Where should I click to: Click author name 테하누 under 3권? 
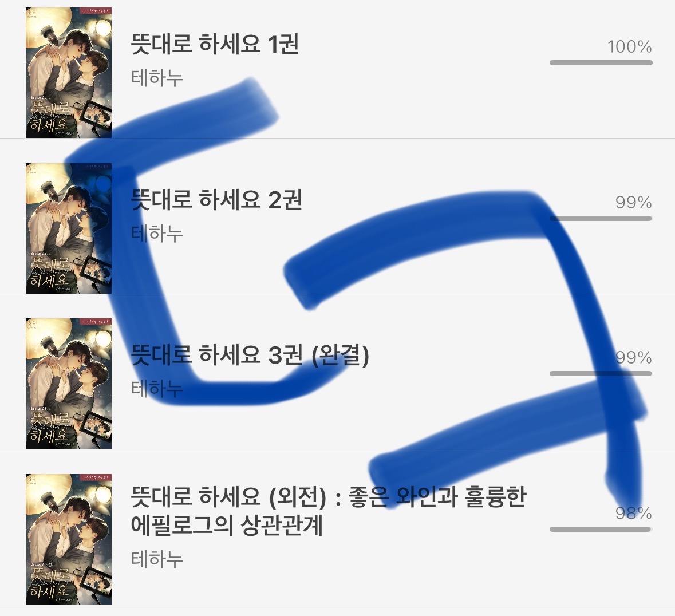(x=157, y=388)
